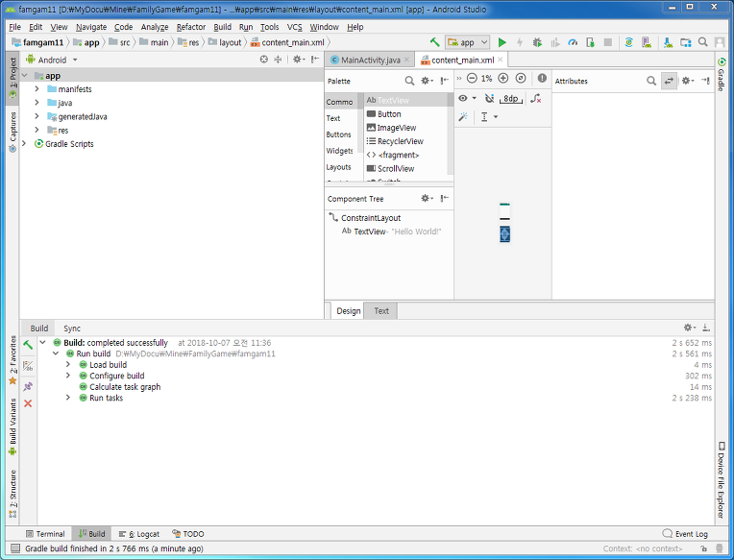Click the Attributes panel search icon
This screenshot has height=560, width=734.
coord(651,81)
